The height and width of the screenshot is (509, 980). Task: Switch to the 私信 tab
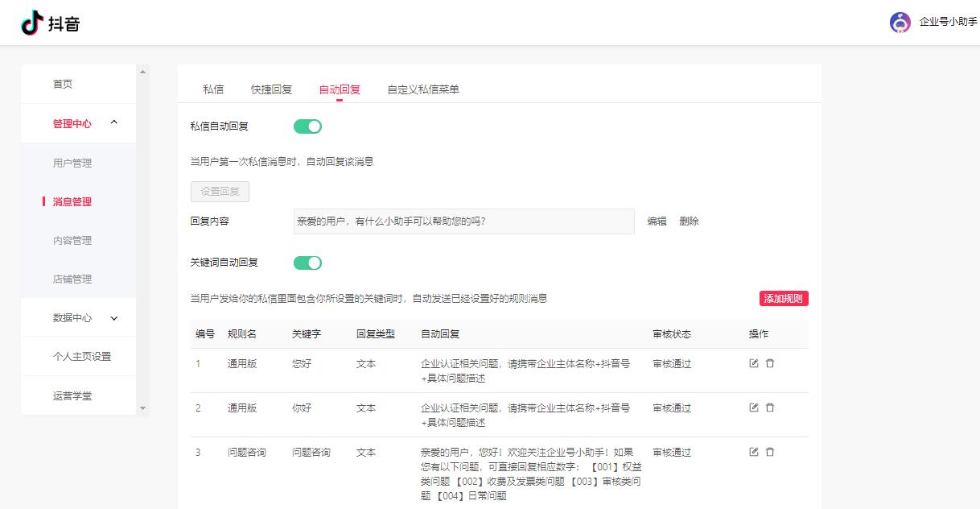(x=213, y=89)
